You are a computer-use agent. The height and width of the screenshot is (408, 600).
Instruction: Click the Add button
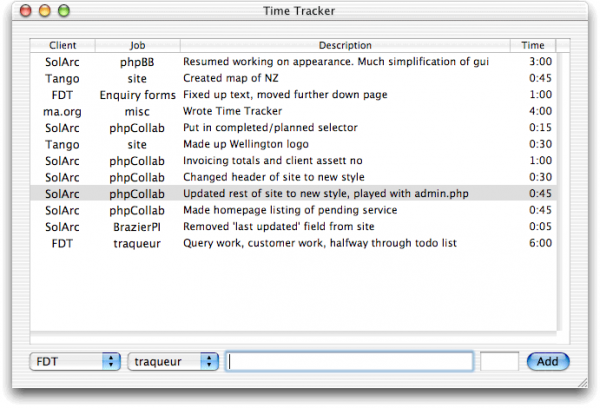click(x=548, y=361)
